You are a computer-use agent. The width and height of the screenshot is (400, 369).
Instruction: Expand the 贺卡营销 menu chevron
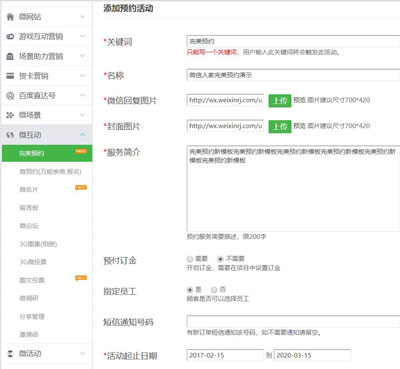pyautogui.click(x=82, y=75)
